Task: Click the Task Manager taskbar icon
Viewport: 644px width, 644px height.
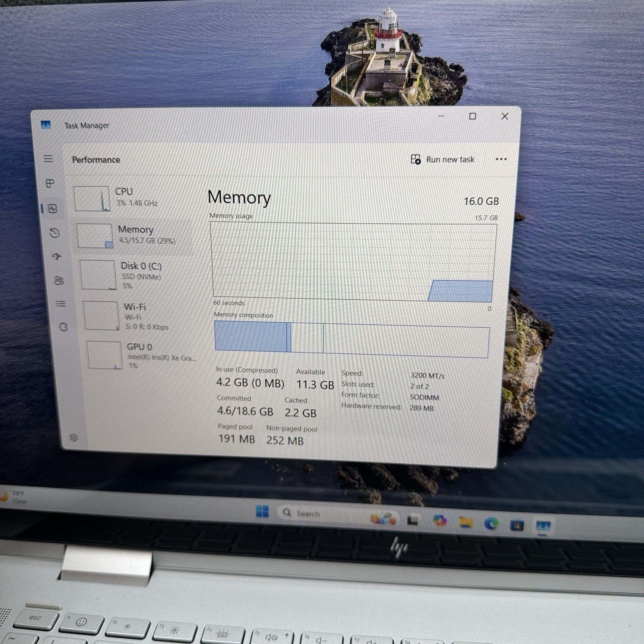Action: [543, 526]
